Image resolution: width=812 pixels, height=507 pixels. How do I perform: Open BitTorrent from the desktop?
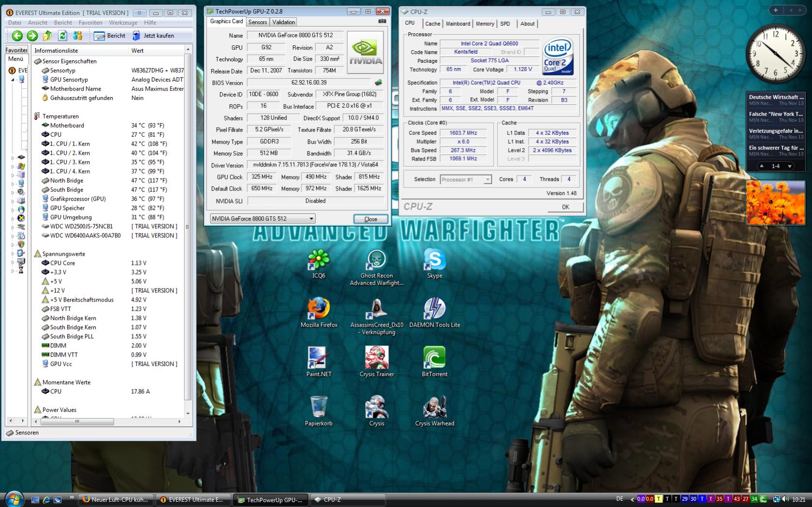[x=434, y=362]
